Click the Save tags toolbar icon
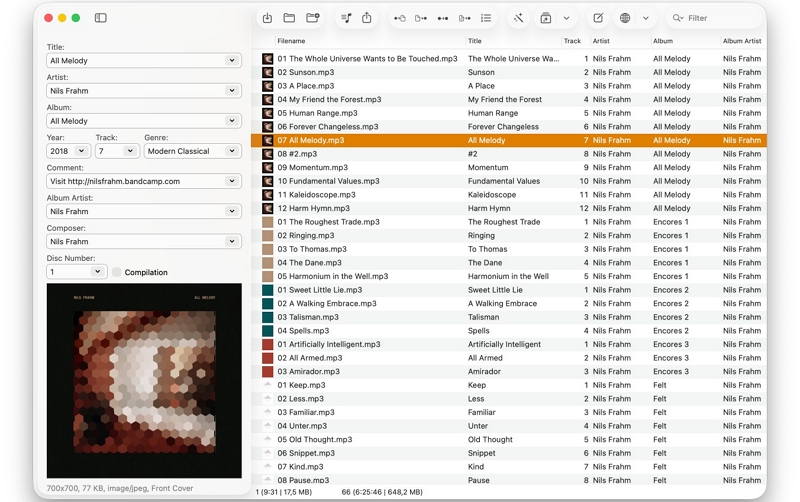Image resolution: width=800 pixels, height=502 pixels. point(267,18)
